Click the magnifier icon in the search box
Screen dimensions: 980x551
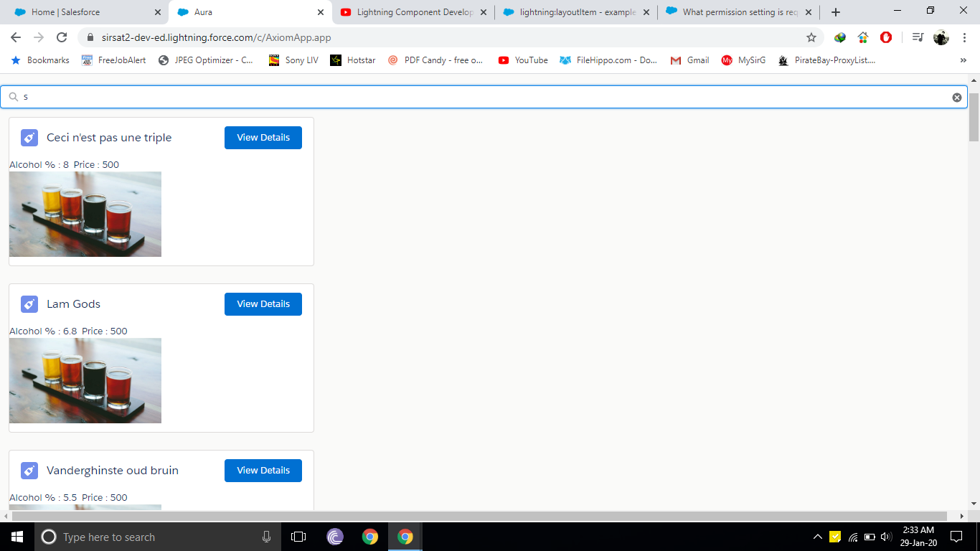tap(14, 97)
